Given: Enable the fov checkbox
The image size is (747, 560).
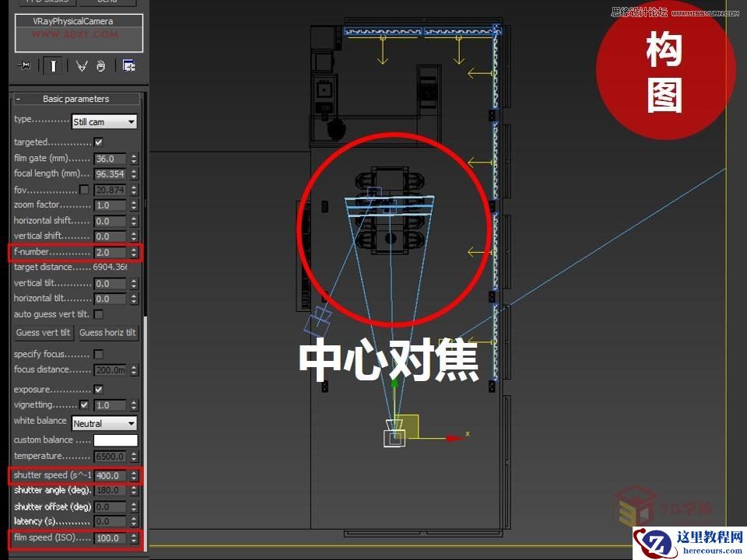Looking at the screenshot, I should point(84,190).
